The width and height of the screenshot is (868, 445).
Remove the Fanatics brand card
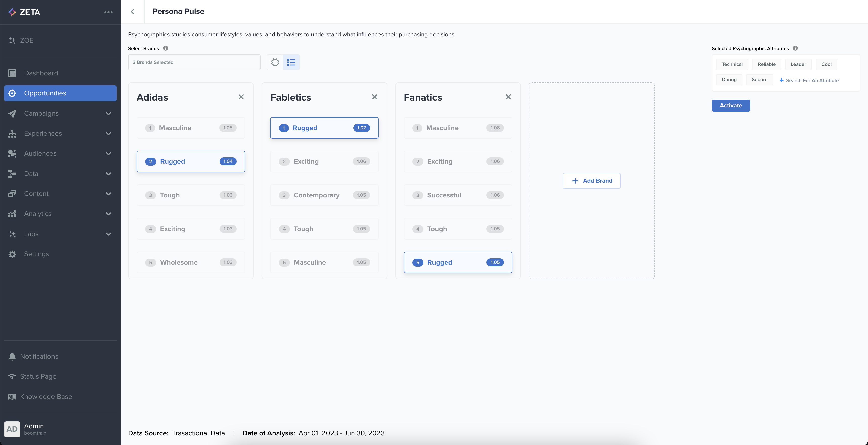click(x=508, y=97)
